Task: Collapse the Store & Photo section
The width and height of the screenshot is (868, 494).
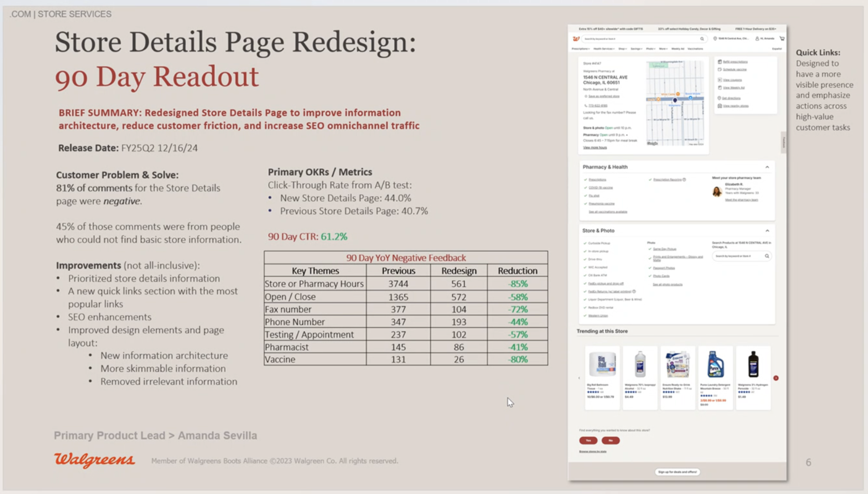Action: tap(767, 231)
